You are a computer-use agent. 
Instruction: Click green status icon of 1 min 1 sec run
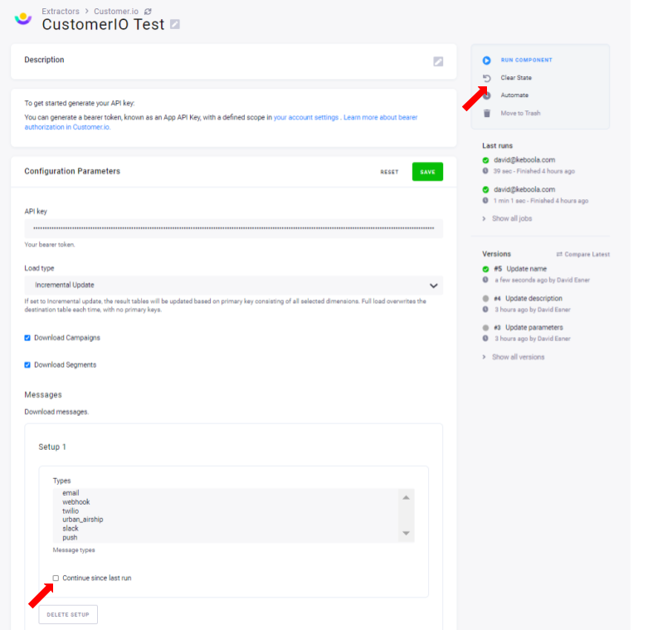[485, 189]
